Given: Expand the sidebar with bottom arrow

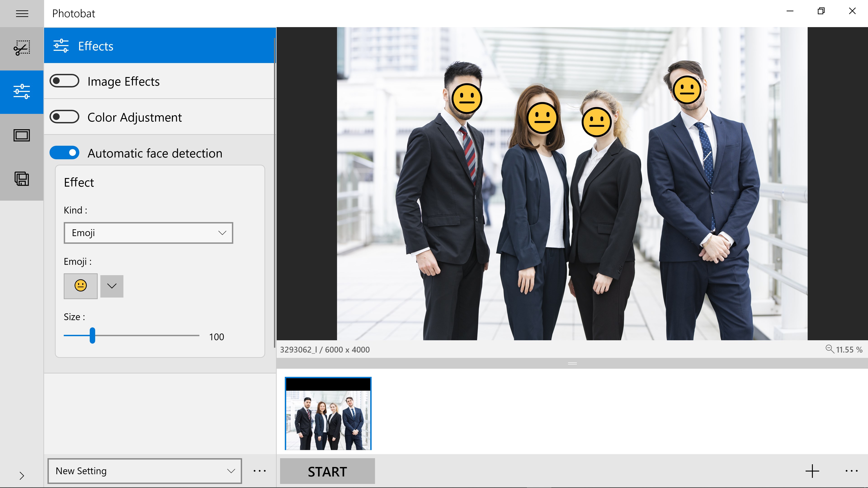Looking at the screenshot, I should [x=22, y=476].
